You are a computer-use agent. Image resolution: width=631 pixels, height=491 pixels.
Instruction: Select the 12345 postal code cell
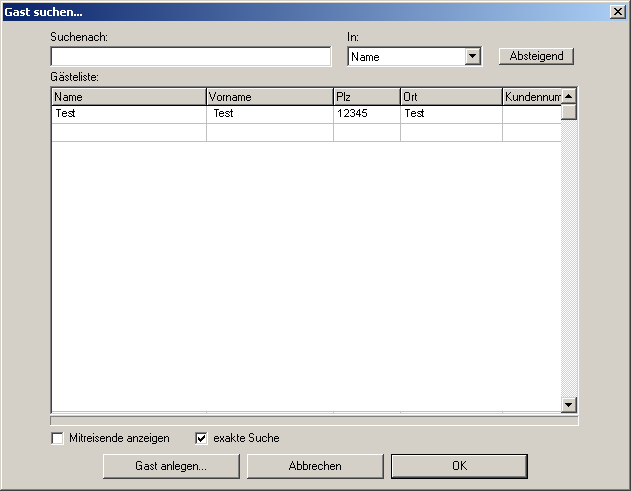366,114
